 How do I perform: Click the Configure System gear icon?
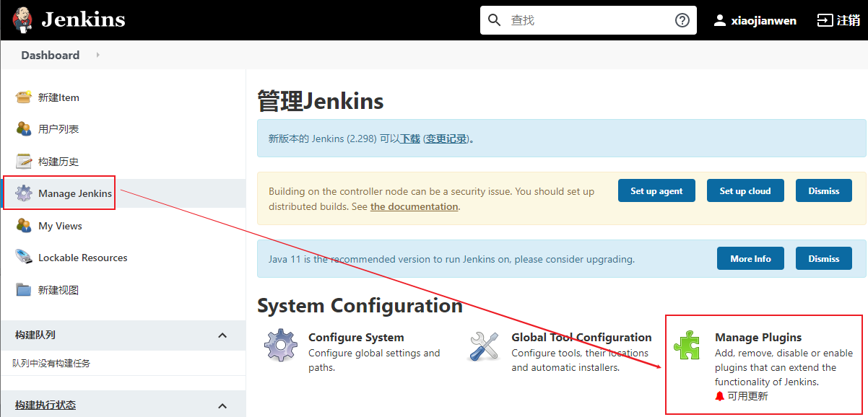tap(281, 345)
